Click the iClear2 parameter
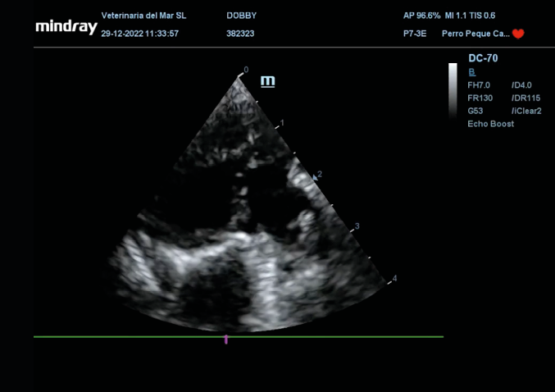The width and height of the screenshot is (555, 392). [526, 111]
